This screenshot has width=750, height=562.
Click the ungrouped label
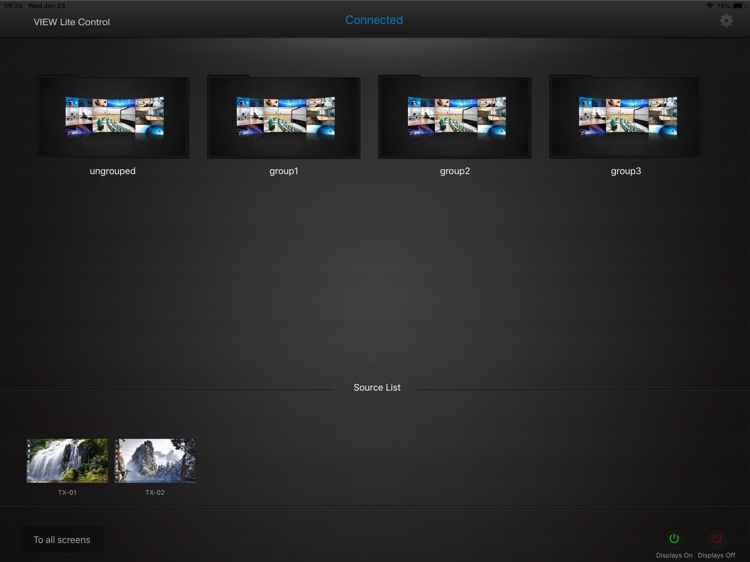pyautogui.click(x=112, y=171)
